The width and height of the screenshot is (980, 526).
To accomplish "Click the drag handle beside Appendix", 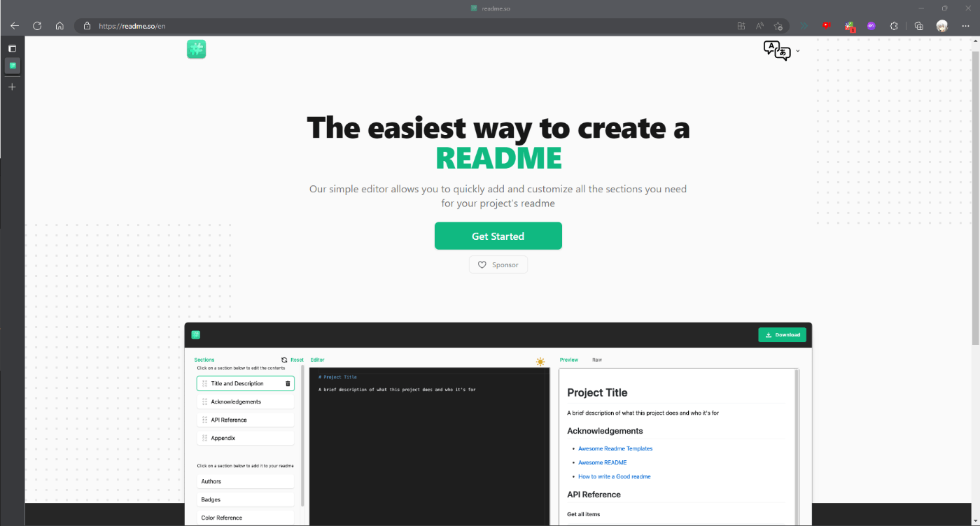I will 204,438.
